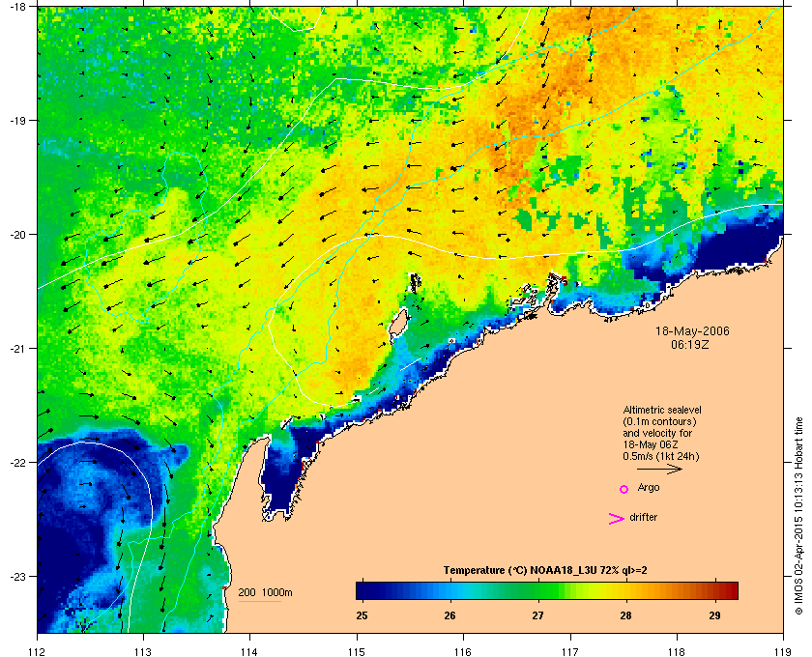Click the latitude axis label -18

pos(17,6)
